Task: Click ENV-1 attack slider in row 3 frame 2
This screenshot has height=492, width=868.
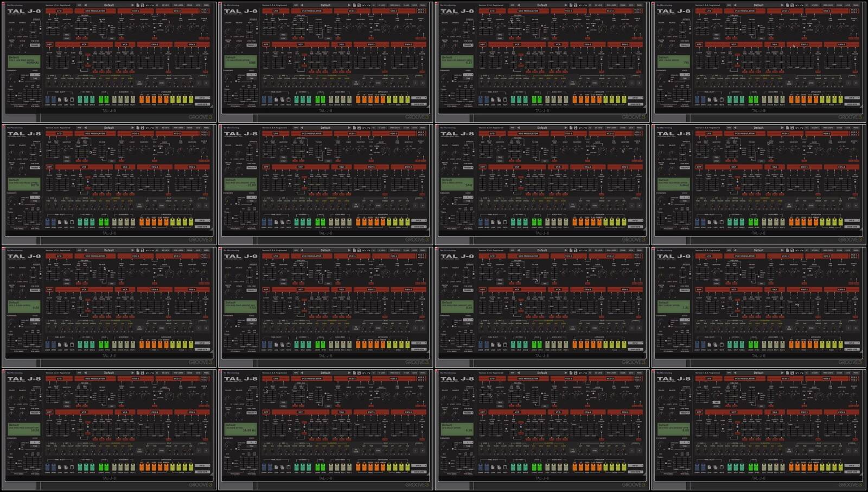Action: click(x=358, y=307)
